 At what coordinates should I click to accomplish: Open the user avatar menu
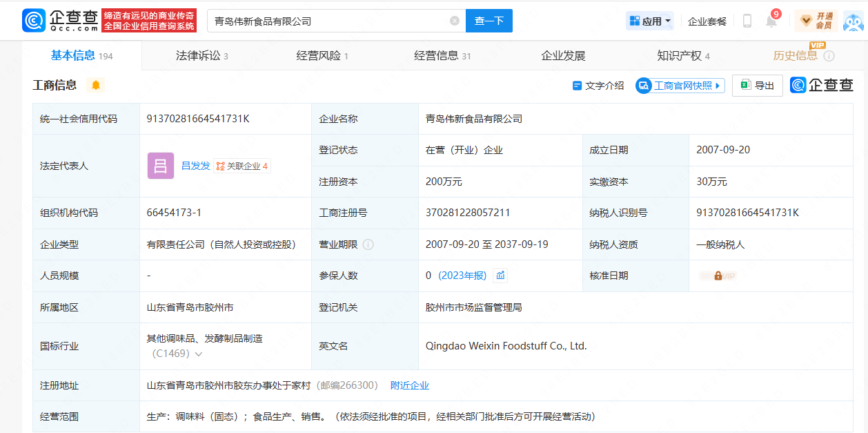[x=854, y=21]
